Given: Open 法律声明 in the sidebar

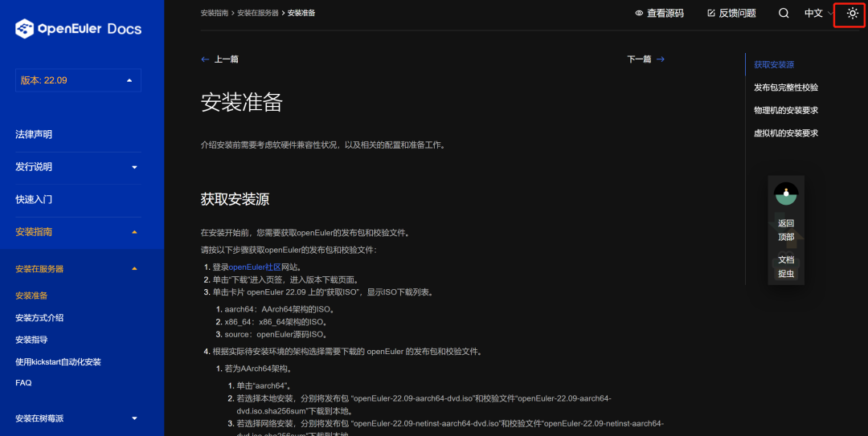Looking at the screenshot, I should (x=34, y=134).
